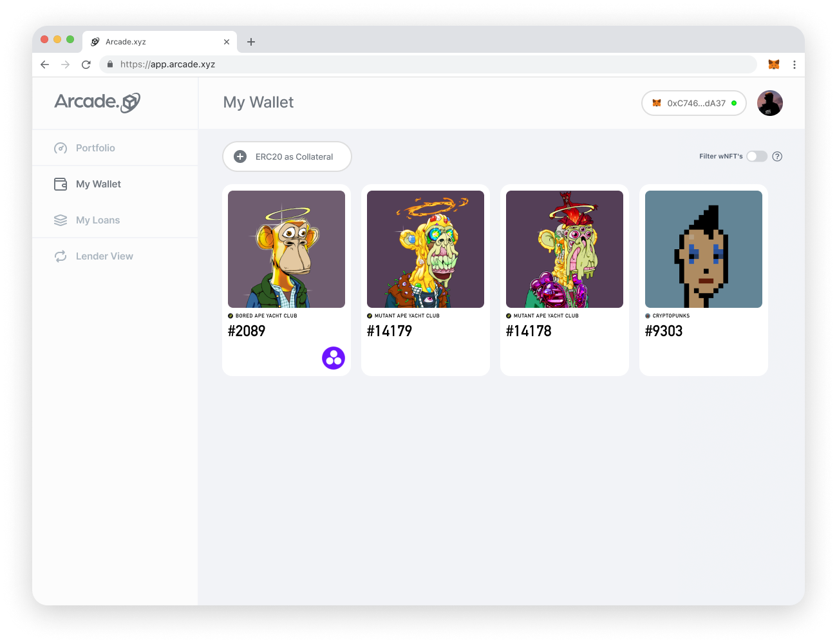Click the purple bundle badge on #2089
The image size is (837, 644).
tap(334, 358)
